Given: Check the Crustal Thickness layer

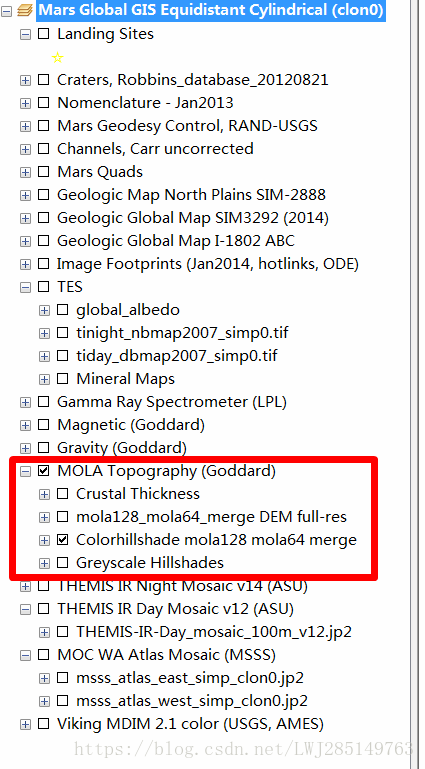Looking at the screenshot, I should (x=62, y=495).
